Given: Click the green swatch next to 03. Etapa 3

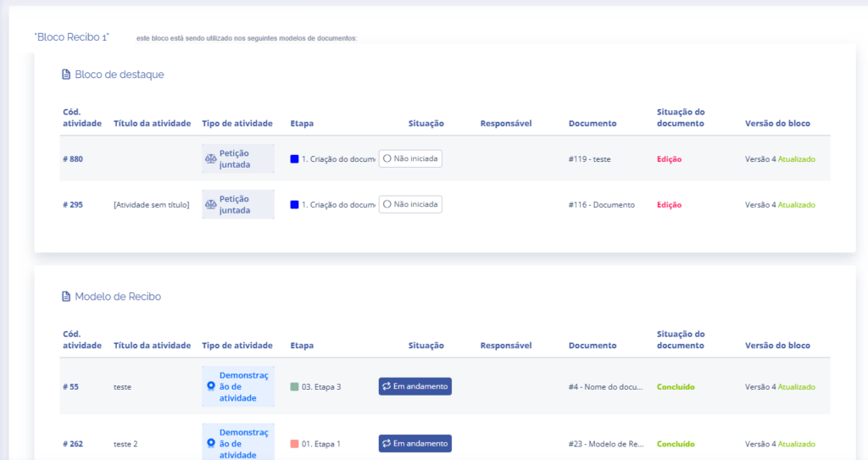Looking at the screenshot, I should click(x=294, y=386).
